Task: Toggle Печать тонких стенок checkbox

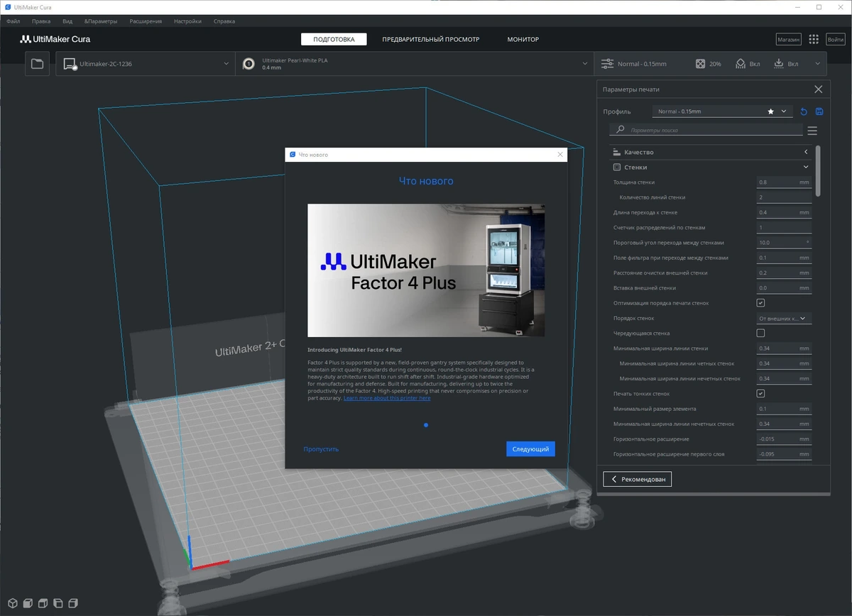Action: pos(760,393)
